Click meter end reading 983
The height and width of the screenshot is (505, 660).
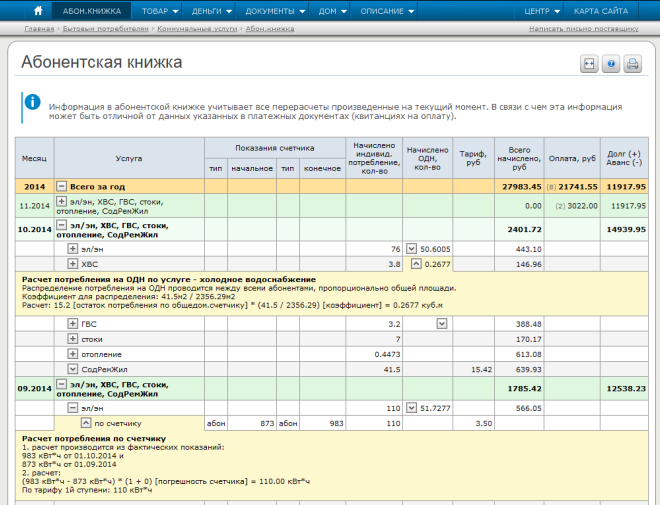[336, 423]
